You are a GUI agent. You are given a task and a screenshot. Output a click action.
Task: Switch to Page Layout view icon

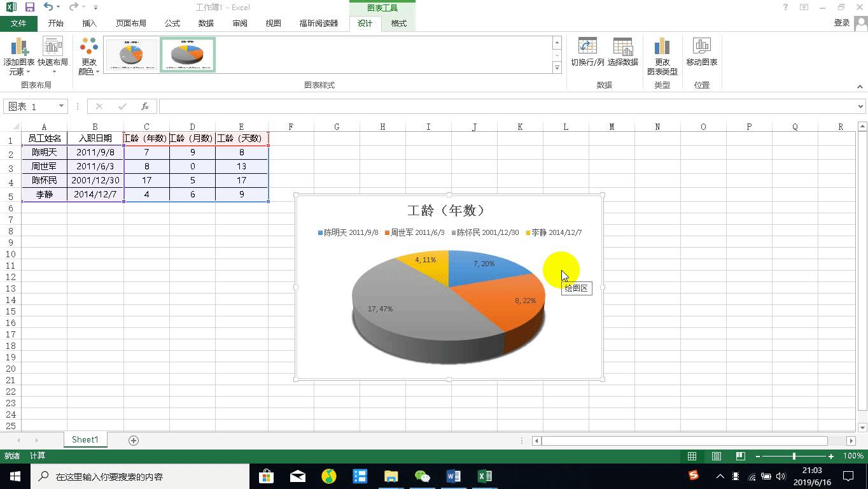(x=716, y=456)
